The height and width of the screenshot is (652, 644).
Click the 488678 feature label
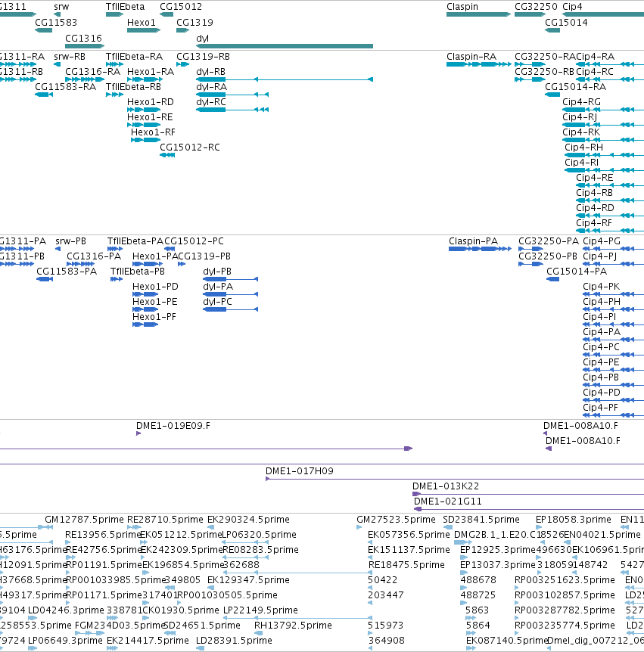point(478,579)
